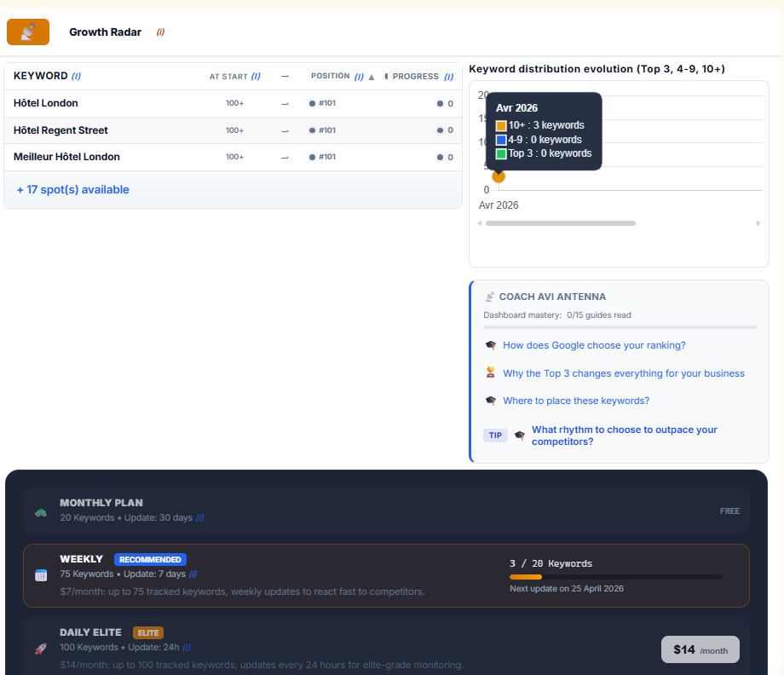The width and height of the screenshot is (784, 675).
Task: Select the Weekly recommended plan card
Action: (386, 575)
